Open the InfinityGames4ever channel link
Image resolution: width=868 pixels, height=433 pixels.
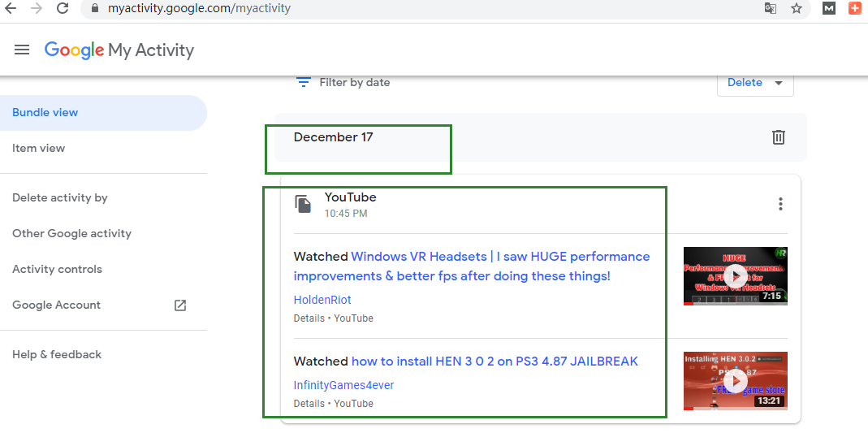point(343,385)
